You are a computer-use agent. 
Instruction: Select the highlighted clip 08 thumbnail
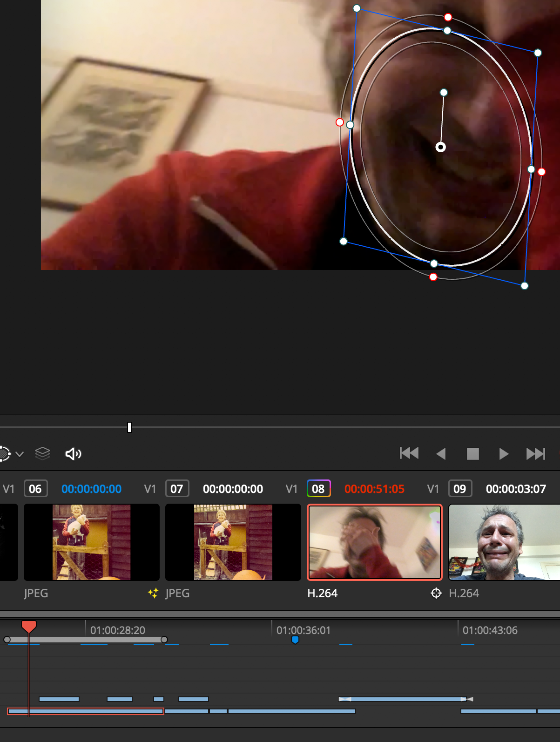click(x=375, y=542)
